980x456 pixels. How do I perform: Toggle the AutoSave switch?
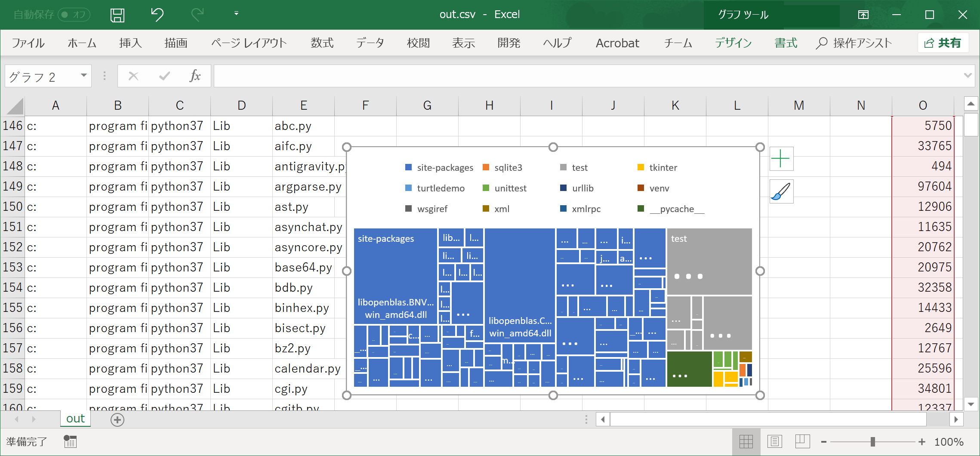pos(74,15)
